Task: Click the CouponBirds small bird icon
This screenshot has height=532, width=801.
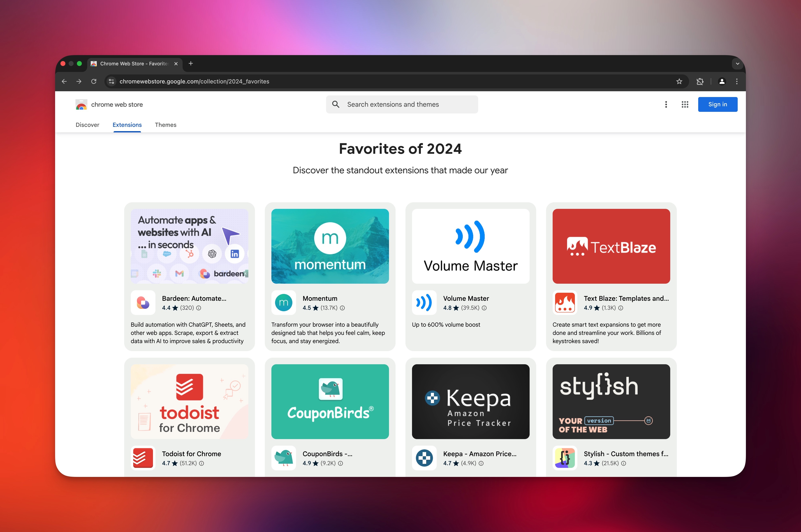Action: (x=284, y=458)
